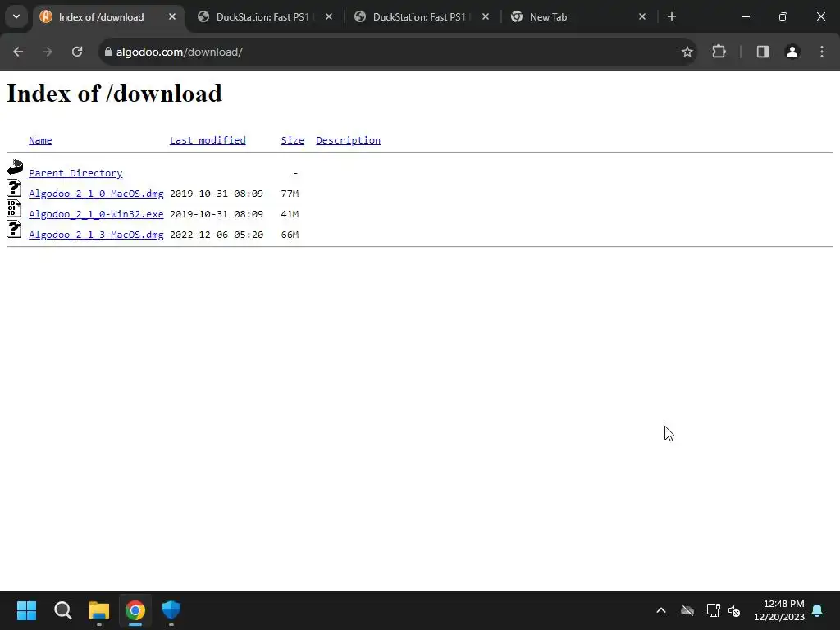840x630 pixels.
Task: Click the 41M size value
Action: 290,214
